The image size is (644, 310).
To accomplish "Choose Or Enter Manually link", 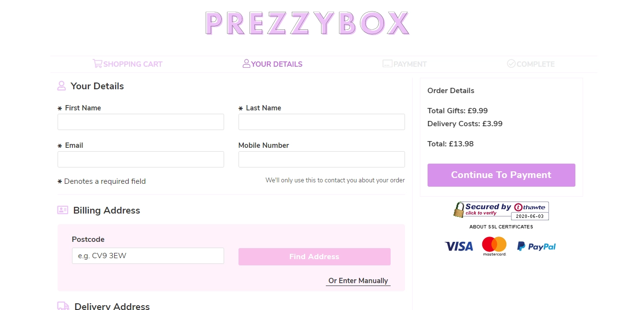I will coord(358,281).
